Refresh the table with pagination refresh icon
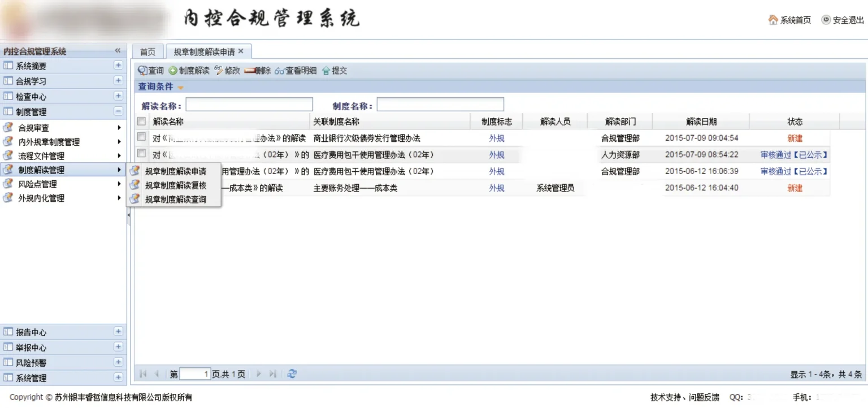 pyautogui.click(x=292, y=374)
